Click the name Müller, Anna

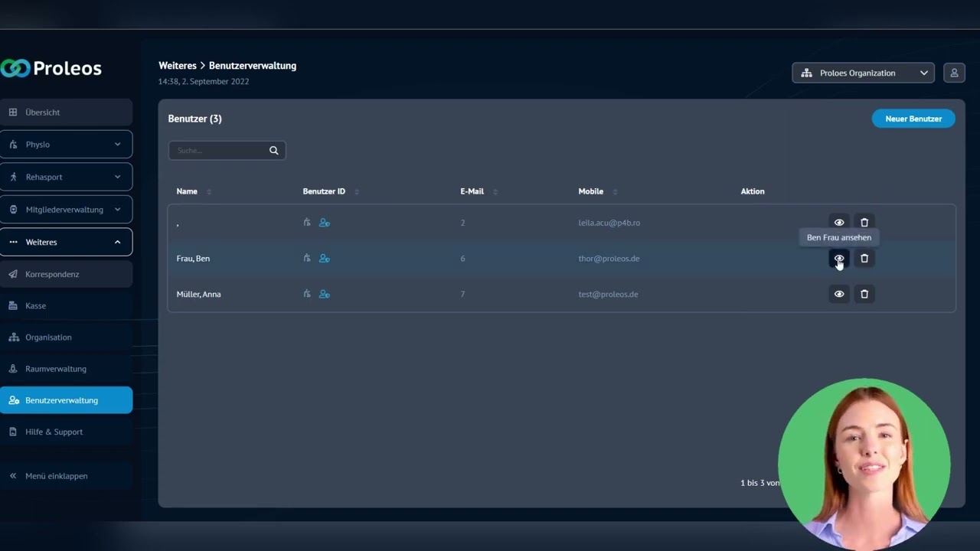[x=199, y=294]
